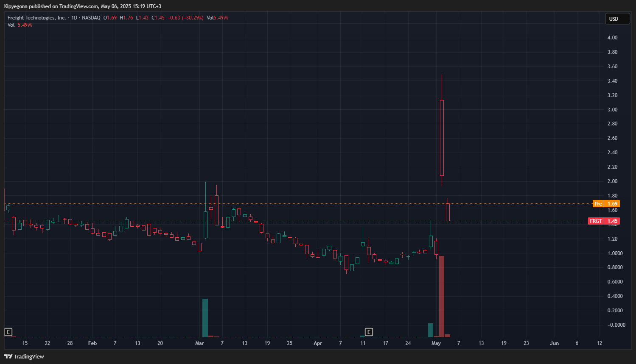Image resolution: width=636 pixels, height=364 pixels.
Task: Click the 20 date label on the time axis
Action: pyautogui.click(x=160, y=343)
